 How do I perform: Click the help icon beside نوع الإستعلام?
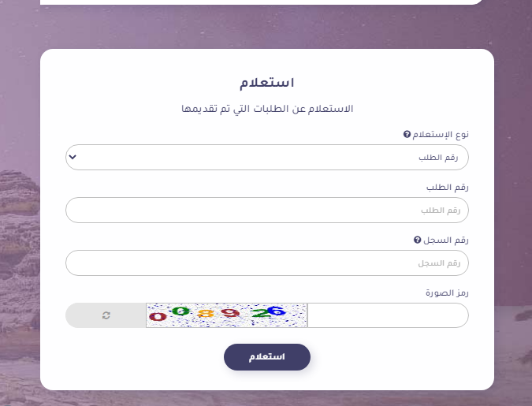[x=407, y=135]
